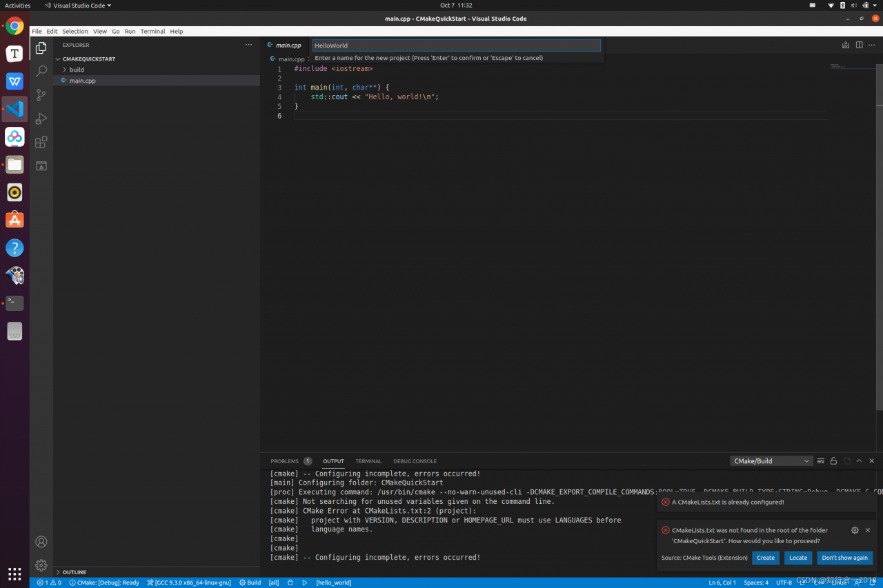
Task: Open the Run menu
Action: (x=130, y=31)
